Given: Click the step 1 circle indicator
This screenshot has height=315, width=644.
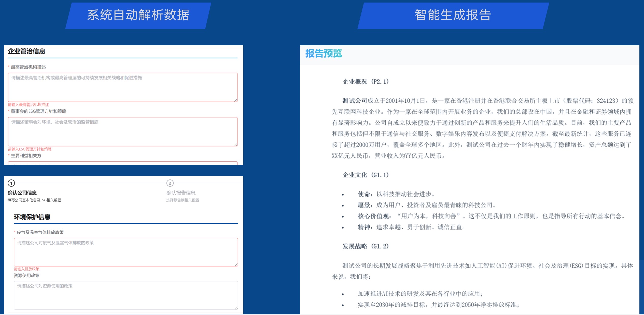Looking at the screenshot, I should click(11, 183).
